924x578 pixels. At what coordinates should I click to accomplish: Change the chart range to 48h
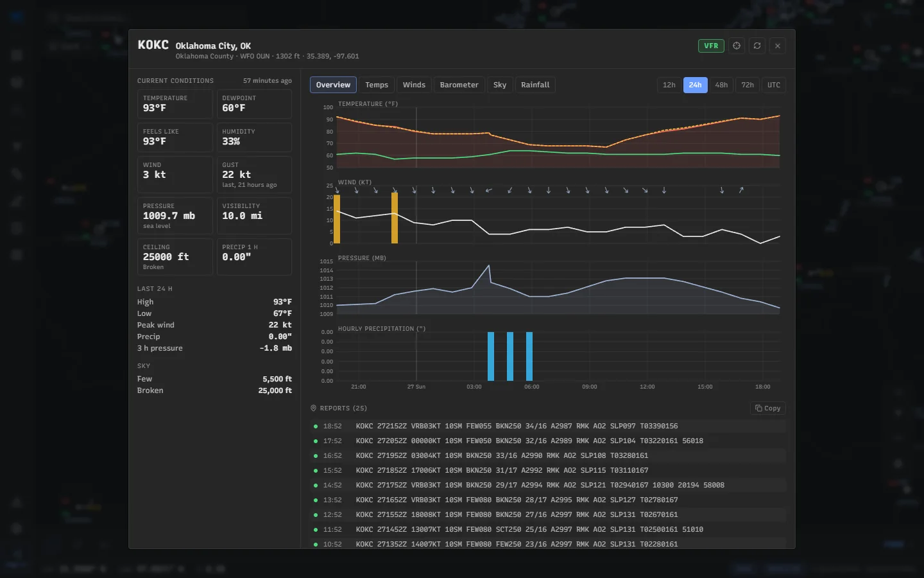[x=722, y=85]
